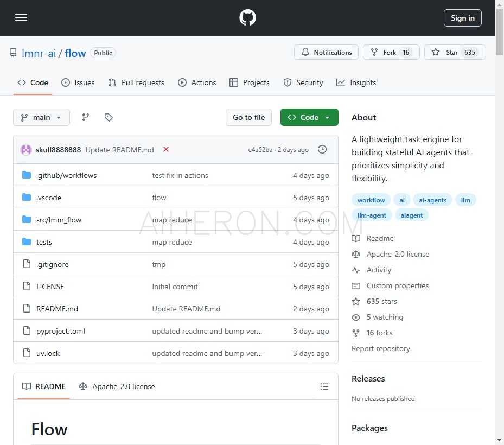Click the red failed status X icon

(x=166, y=150)
